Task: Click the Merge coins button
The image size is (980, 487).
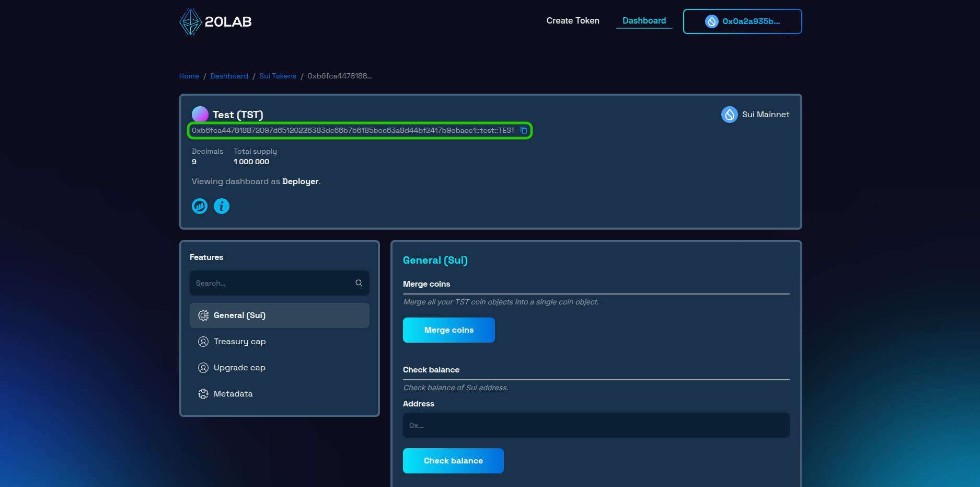Action: [449, 330]
